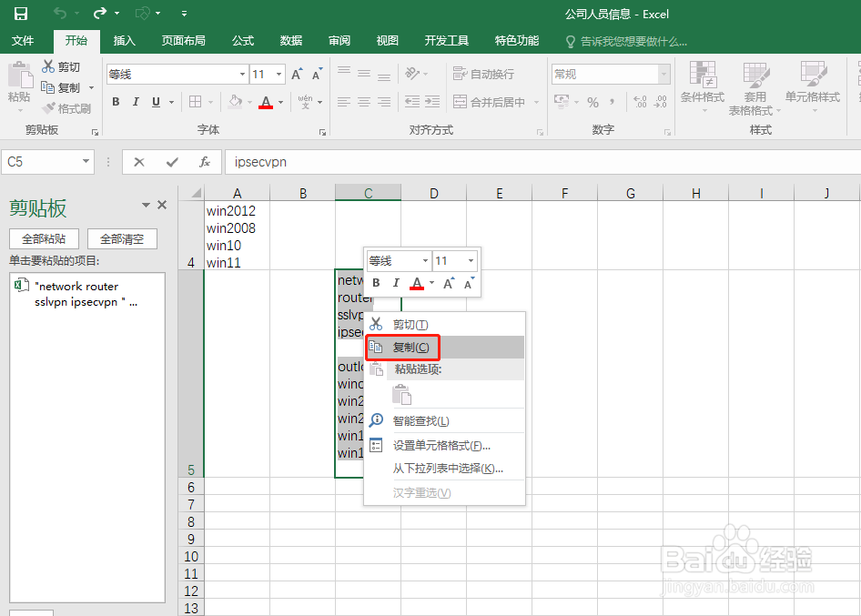
Task: Click the accounting number format icon
Action: click(x=562, y=102)
